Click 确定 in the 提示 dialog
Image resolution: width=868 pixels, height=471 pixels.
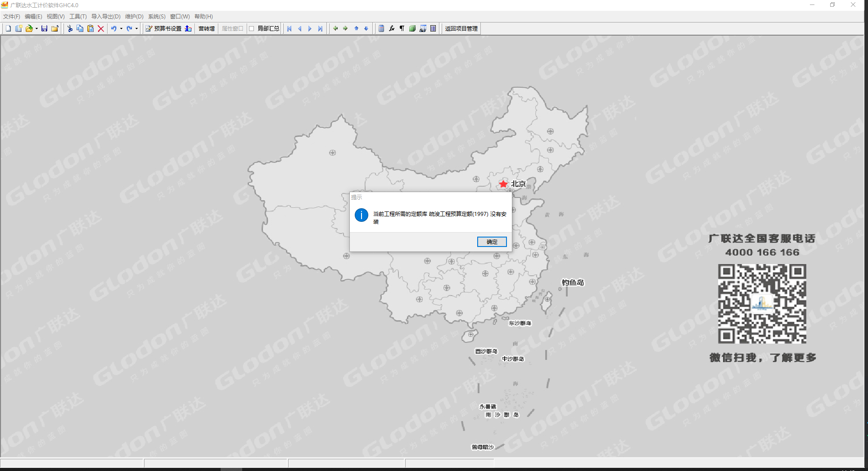click(492, 242)
